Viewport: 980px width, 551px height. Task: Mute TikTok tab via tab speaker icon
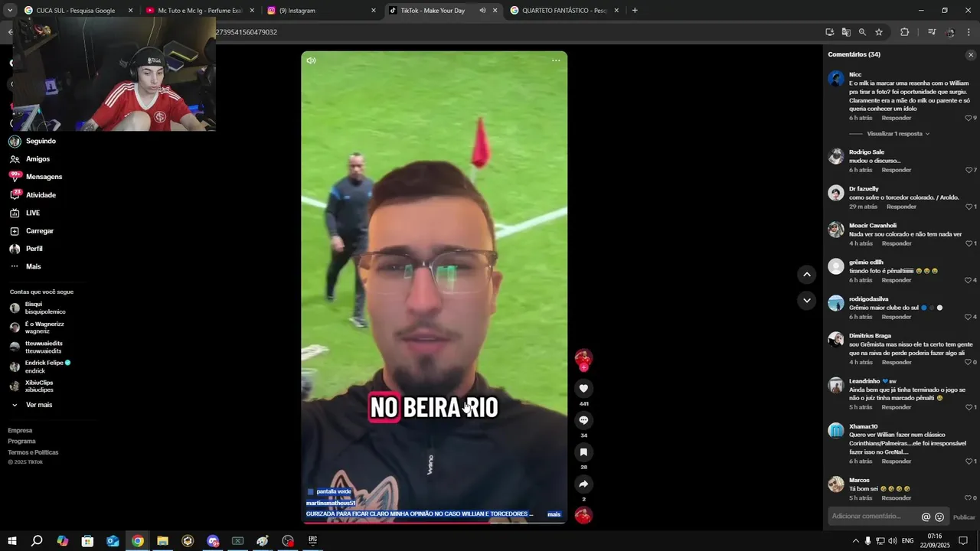(x=482, y=11)
